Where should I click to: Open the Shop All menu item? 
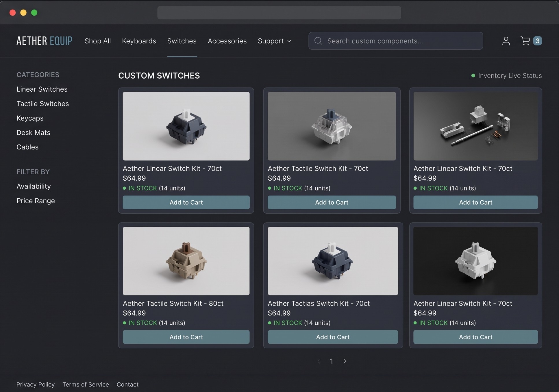tap(98, 41)
